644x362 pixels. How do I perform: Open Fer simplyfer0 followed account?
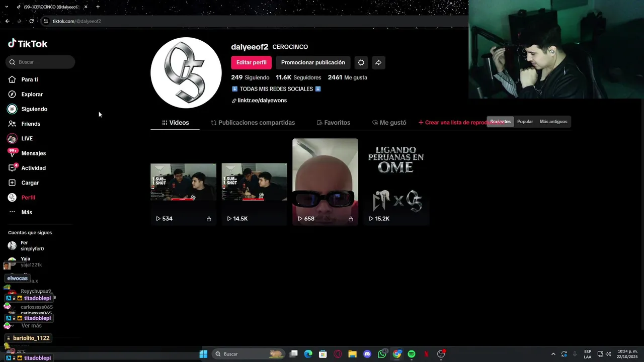pyautogui.click(x=31, y=246)
